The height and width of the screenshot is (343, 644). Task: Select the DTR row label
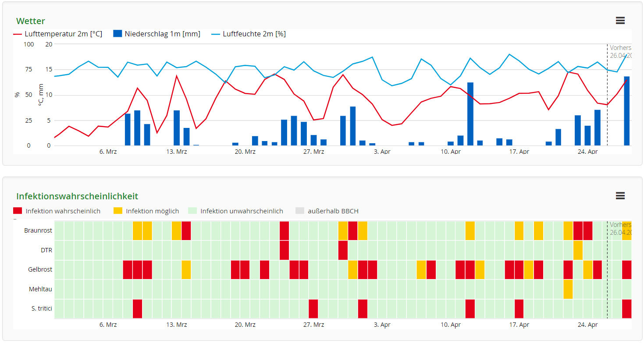click(x=46, y=250)
